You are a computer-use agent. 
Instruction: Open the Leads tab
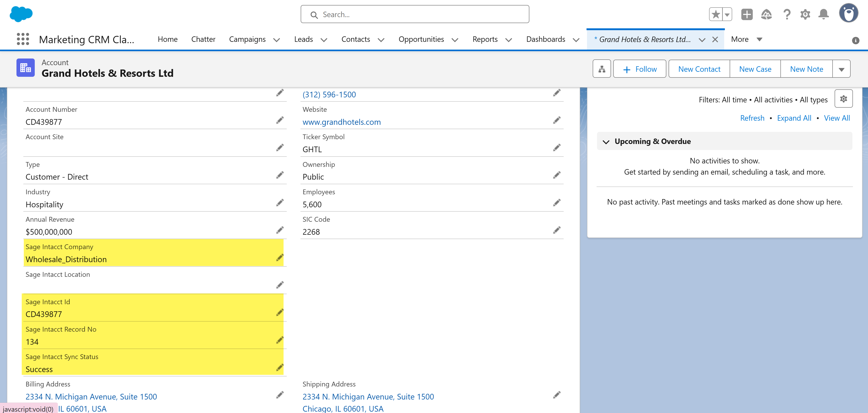[303, 39]
